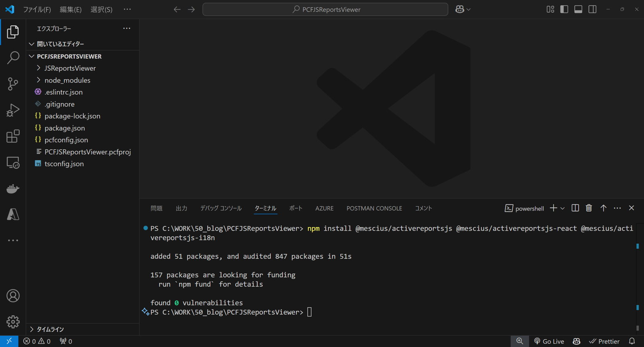Start Go Live server
This screenshot has width=644, height=347.
[x=549, y=341]
